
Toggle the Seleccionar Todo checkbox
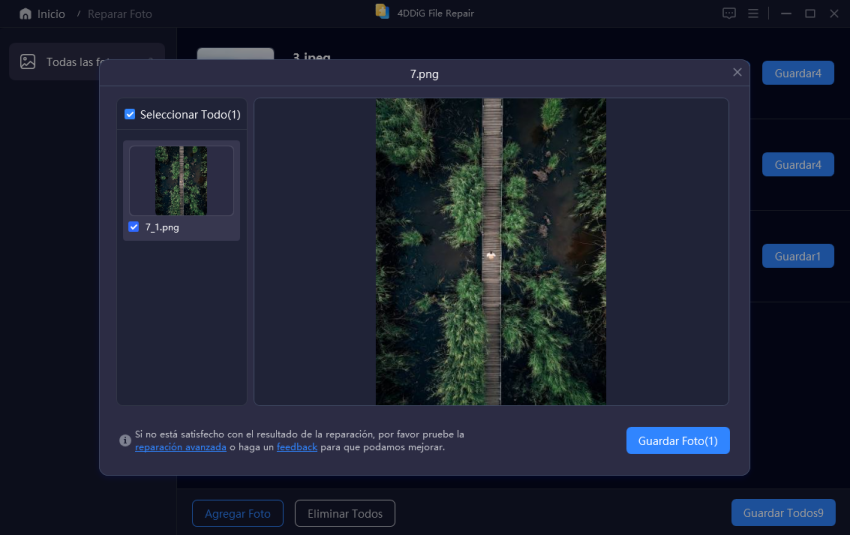pyautogui.click(x=130, y=114)
